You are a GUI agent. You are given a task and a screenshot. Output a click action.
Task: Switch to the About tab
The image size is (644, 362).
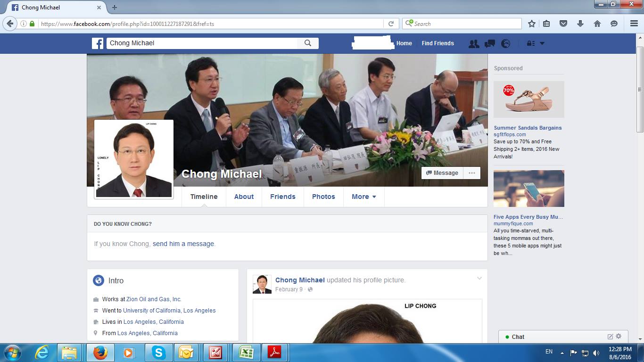coord(244,197)
